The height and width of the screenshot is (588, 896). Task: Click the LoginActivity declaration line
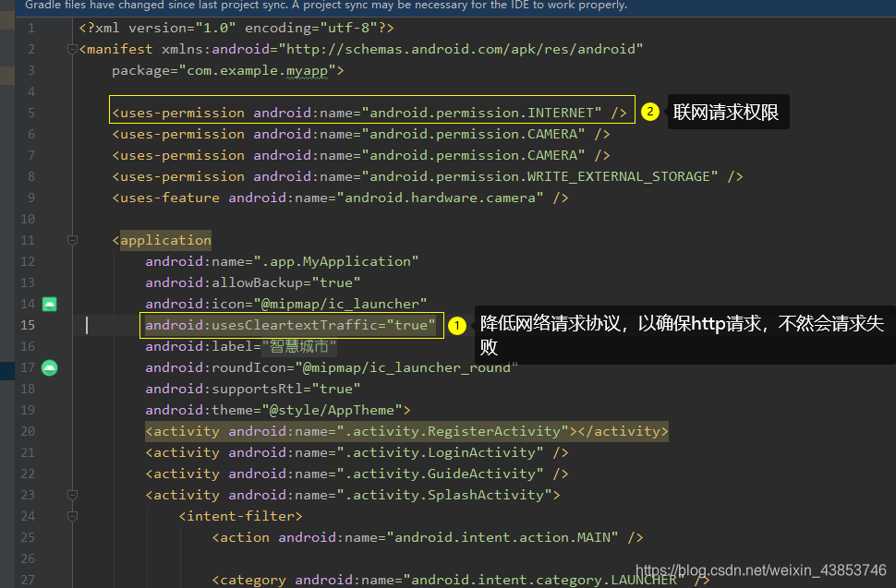click(357, 452)
